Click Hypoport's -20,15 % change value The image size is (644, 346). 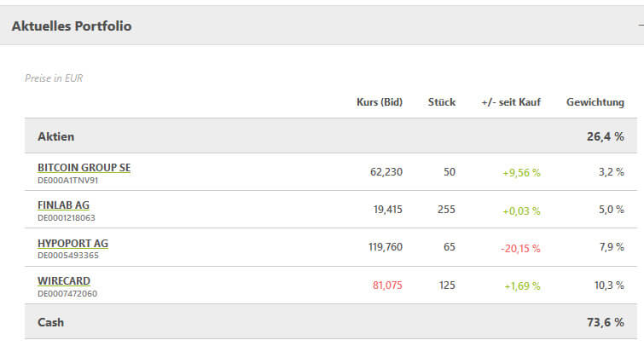tap(520, 248)
